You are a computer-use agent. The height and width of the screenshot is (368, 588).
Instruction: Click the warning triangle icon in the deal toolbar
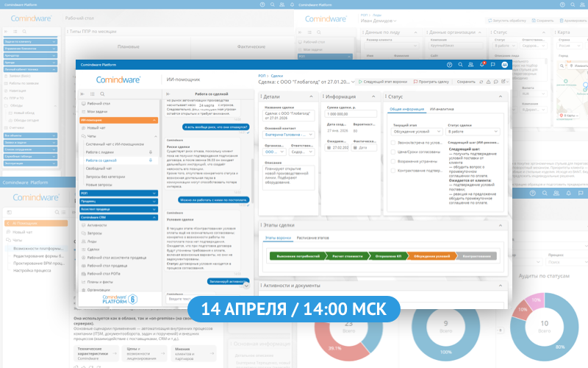(x=488, y=82)
